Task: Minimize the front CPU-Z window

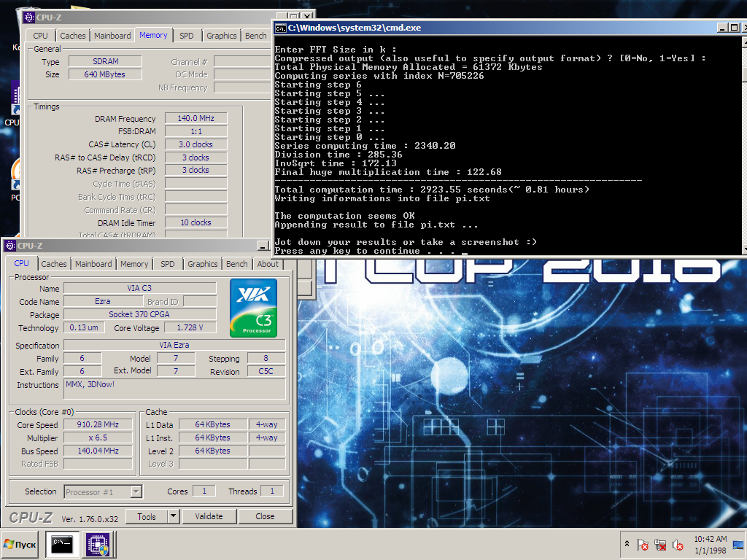Action: 263,246
